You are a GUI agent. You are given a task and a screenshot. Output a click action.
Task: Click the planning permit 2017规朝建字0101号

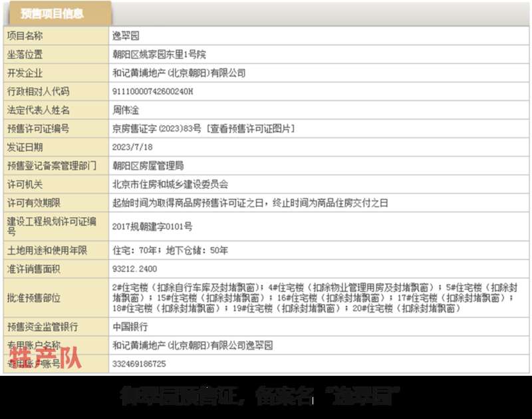coord(152,226)
